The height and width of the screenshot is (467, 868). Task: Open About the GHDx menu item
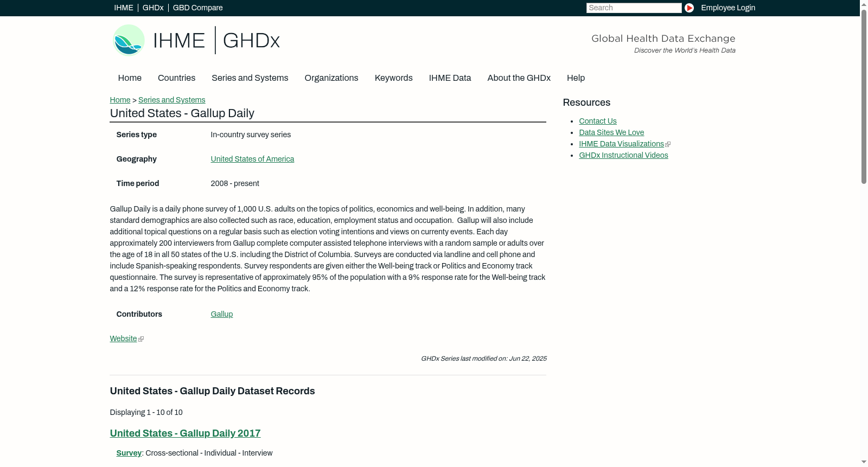(519, 78)
